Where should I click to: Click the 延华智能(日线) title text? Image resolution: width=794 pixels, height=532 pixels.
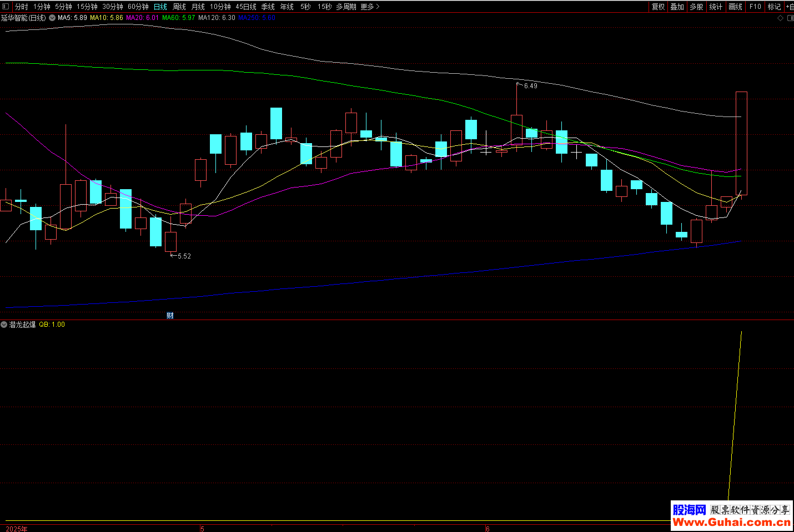(x=23, y=18)
